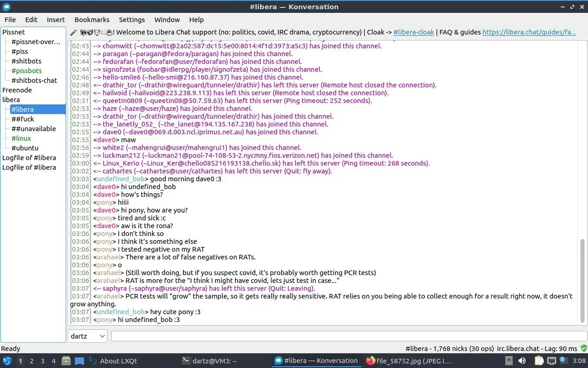Click the #libera Konversation taskbar button

[317, 361]
